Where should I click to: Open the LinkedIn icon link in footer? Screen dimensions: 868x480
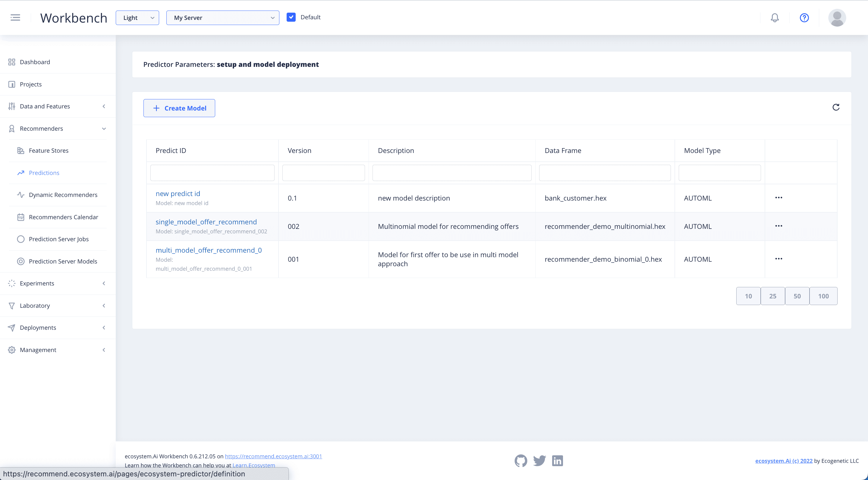coord(557,460)
